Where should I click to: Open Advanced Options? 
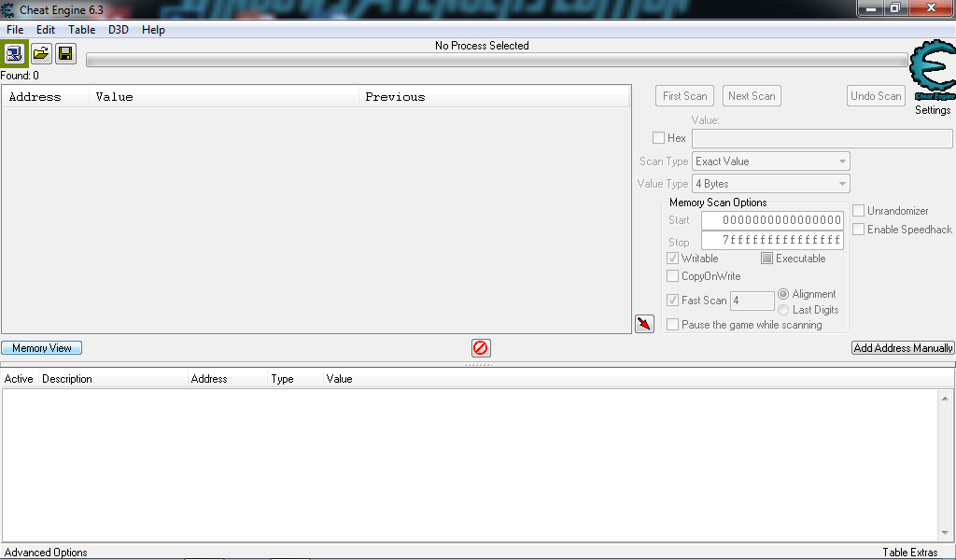46,553
